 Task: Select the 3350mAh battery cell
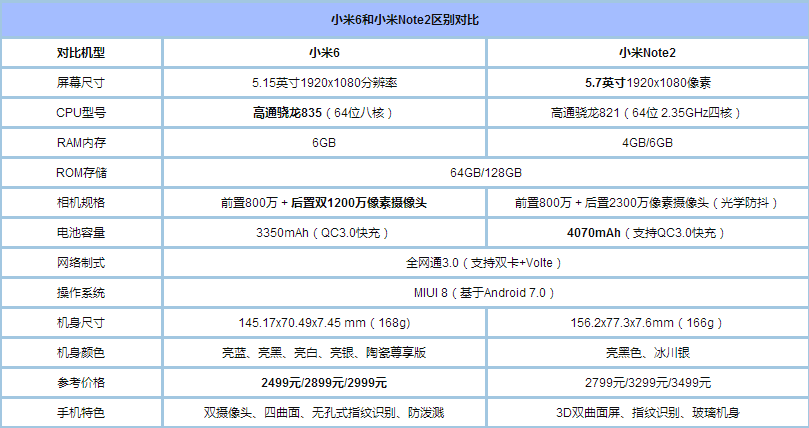tap(325, 232)
